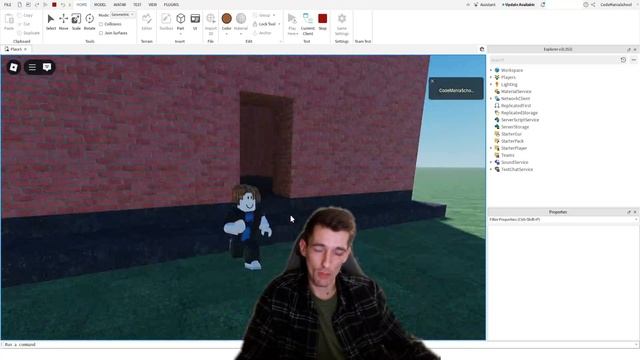This screenshot has height=360, width=640.
Task: Open Roblox logo menu in viewport
Action: 13,67
